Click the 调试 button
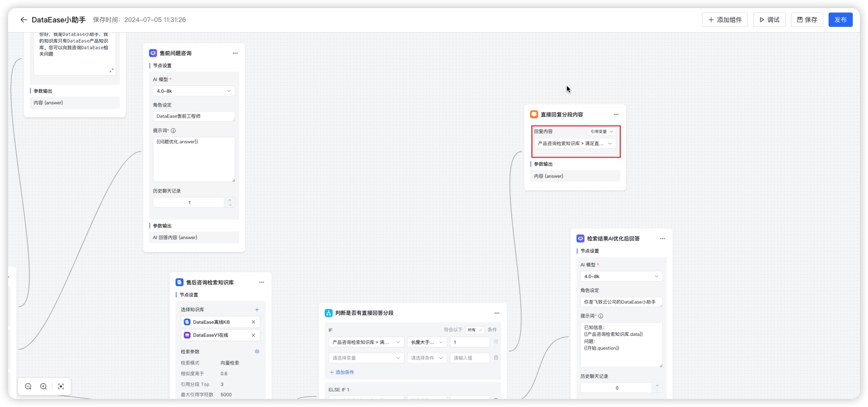 [769, 20]
